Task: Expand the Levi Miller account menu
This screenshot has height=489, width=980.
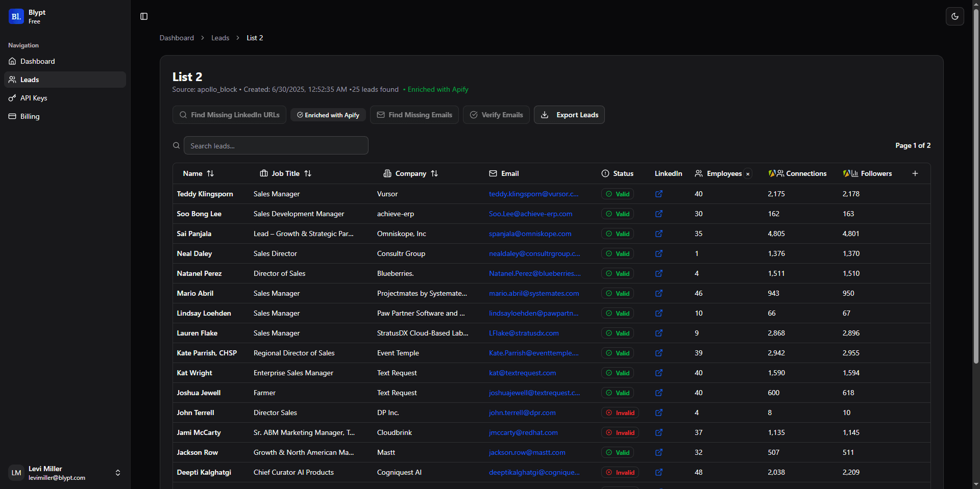Action: 65,473
